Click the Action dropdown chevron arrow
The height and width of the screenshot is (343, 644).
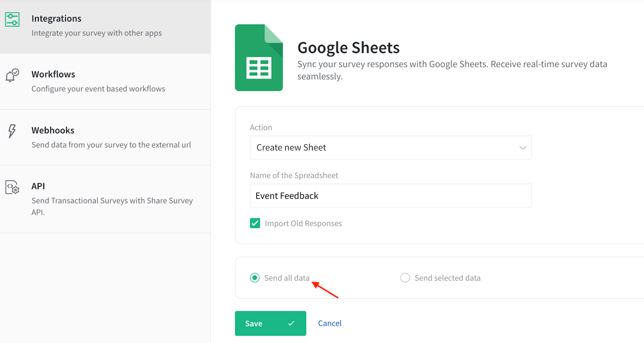click(x=523, y=148)
